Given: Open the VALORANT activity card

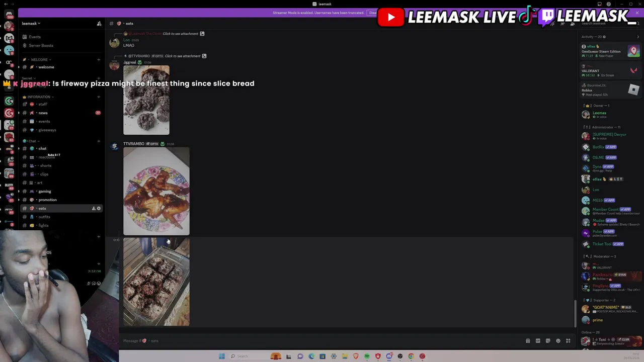Looking at the screenshot, I should (610, 70).
